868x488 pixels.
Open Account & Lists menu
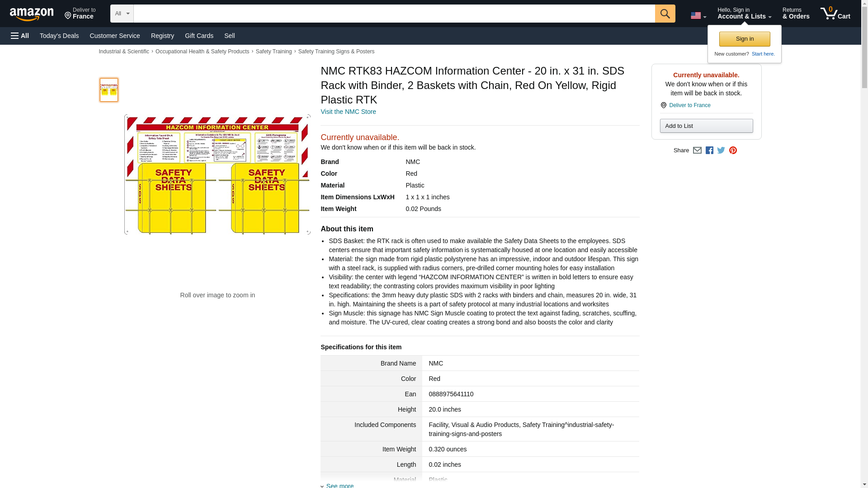(x=744, y=14)
